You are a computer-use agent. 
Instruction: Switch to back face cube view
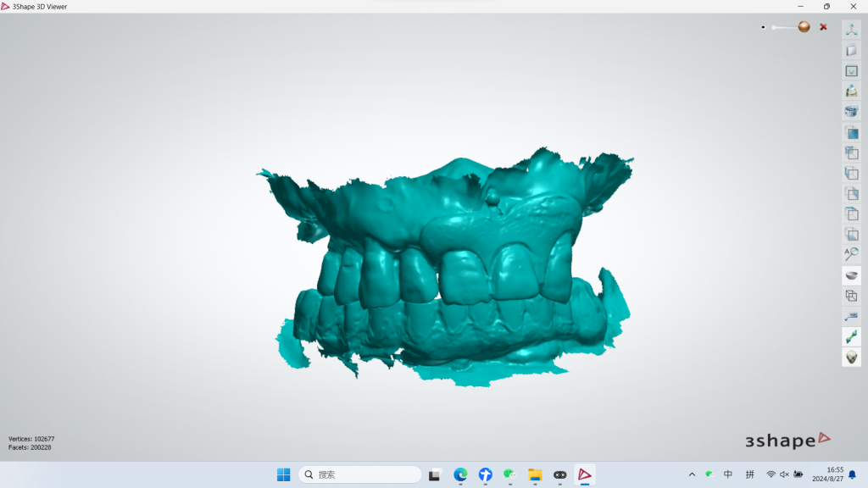(x=851, y=152)
